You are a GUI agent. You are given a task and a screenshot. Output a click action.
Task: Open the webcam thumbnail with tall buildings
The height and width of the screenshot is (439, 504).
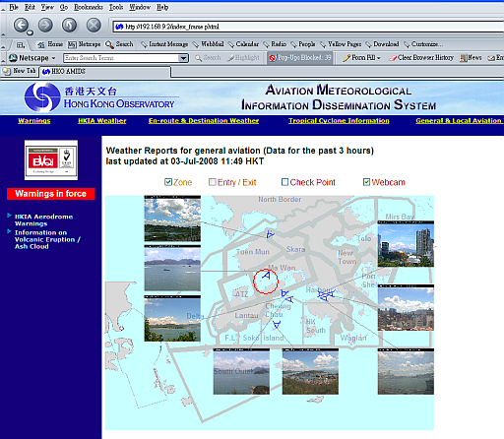point(406,244)
